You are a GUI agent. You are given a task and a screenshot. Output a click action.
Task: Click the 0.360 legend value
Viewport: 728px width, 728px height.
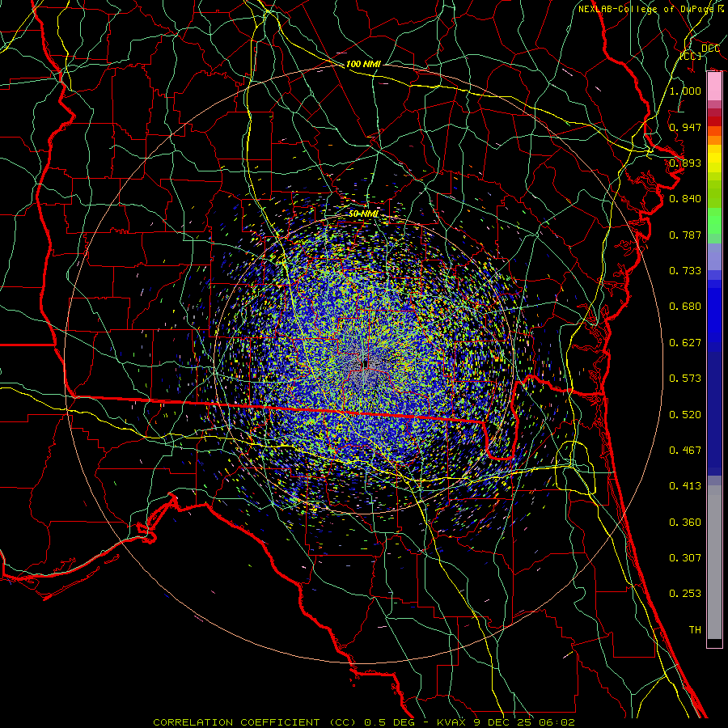(685, 523)
